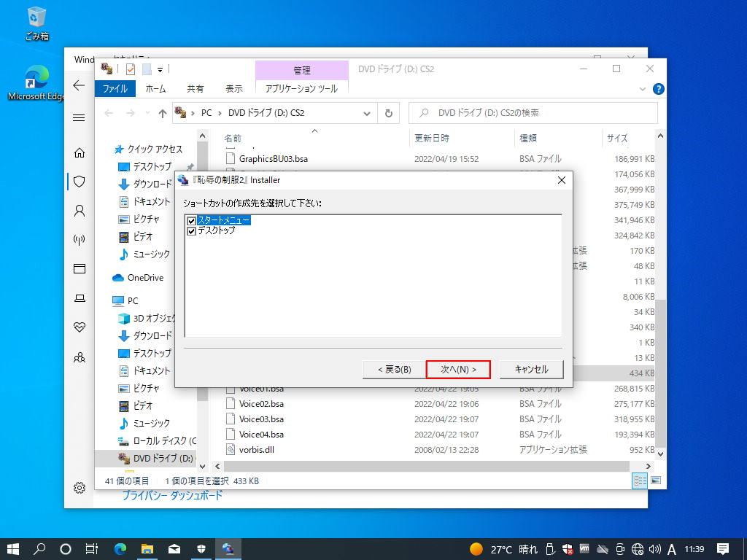Cancel the installer with キャンセル
Screen dimensions: 747x560
point(532,370)
